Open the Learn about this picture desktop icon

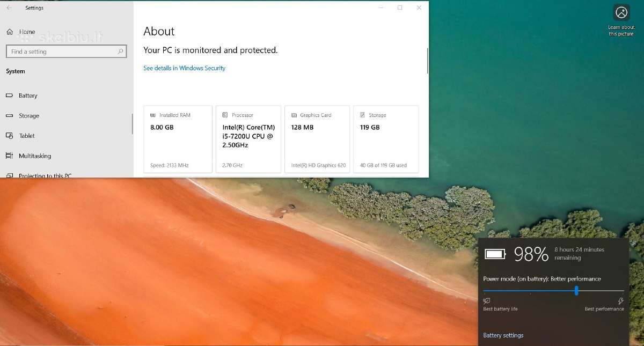621,21
